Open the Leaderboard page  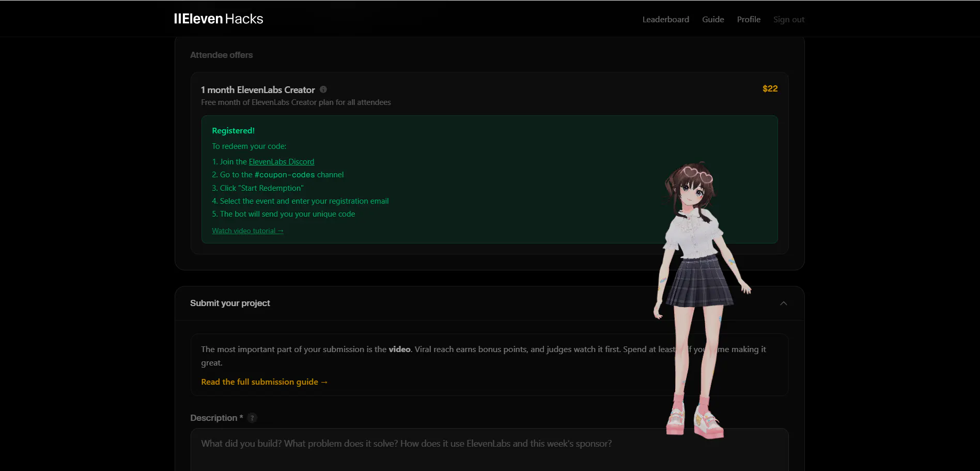pos(665,20)
